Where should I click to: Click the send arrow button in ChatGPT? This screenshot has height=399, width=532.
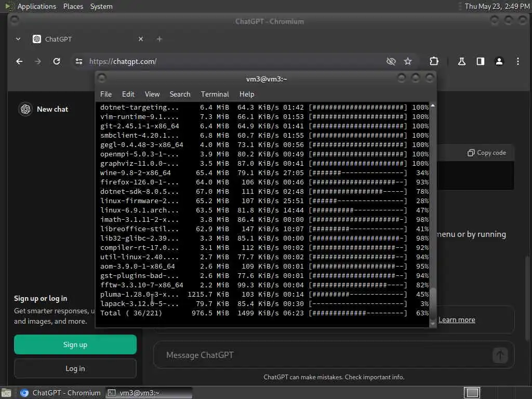500,355
